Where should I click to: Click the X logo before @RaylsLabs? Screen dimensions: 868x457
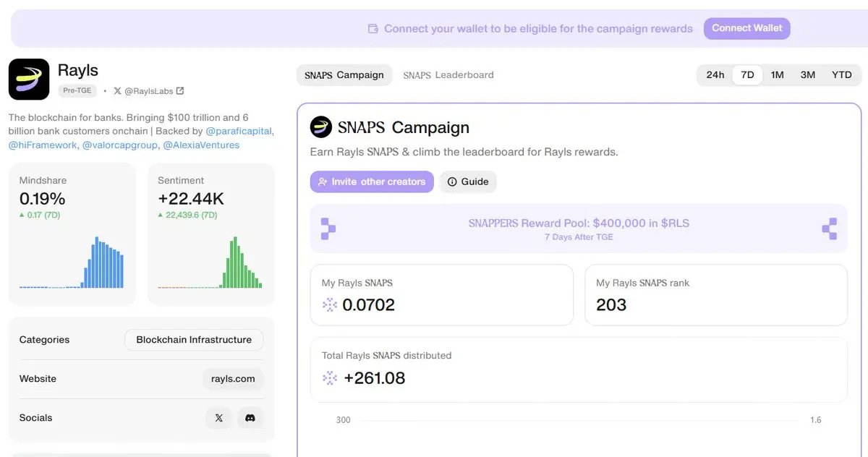117,91
